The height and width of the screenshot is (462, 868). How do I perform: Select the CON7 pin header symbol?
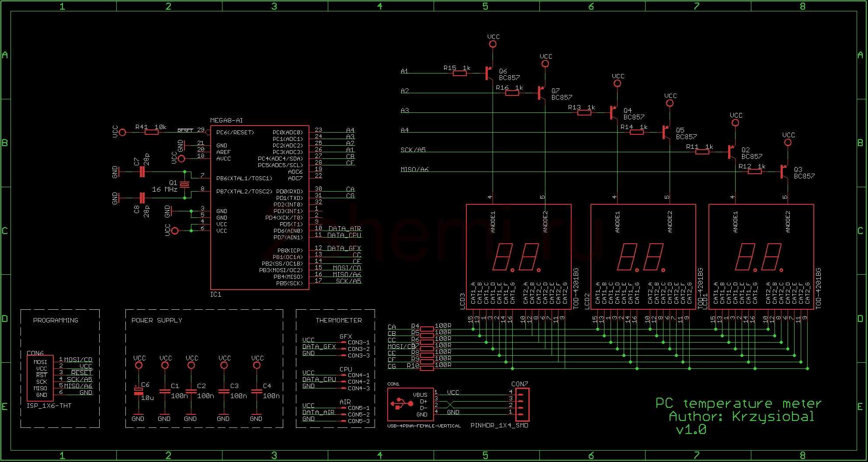[522, 402]
